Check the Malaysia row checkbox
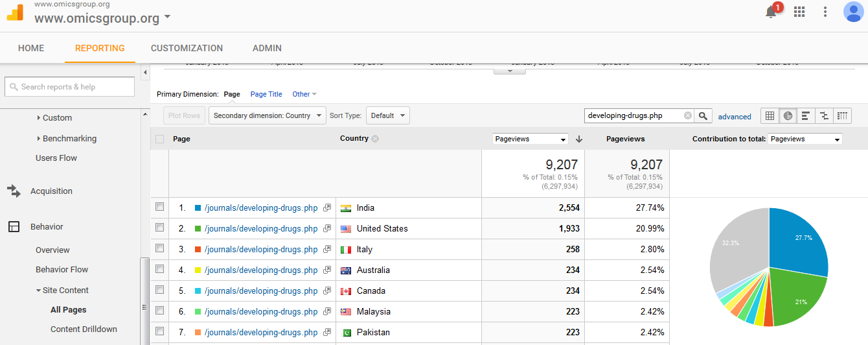This screenshot has width=868, height=345. [160, 311]
